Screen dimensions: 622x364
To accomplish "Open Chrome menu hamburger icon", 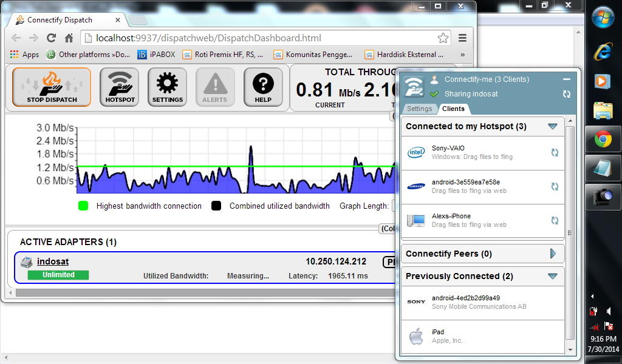I will 462,38.
